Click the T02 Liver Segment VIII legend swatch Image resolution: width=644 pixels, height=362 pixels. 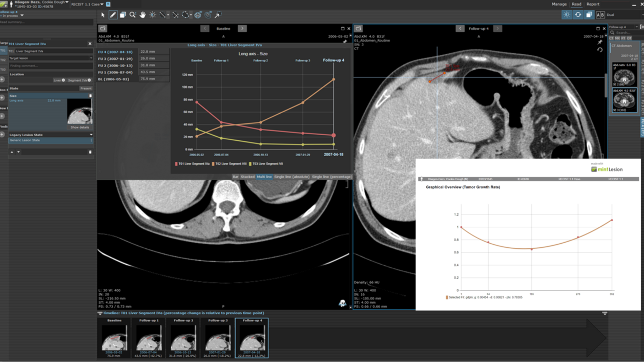pos(213,164)
